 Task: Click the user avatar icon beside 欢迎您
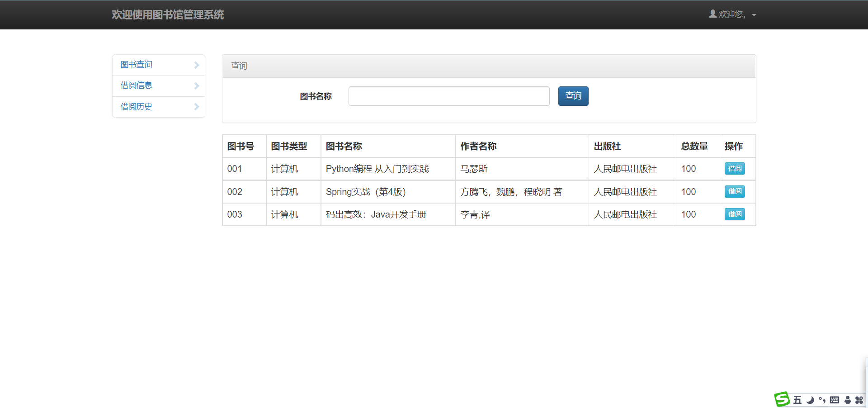click(x=712, y=14)
